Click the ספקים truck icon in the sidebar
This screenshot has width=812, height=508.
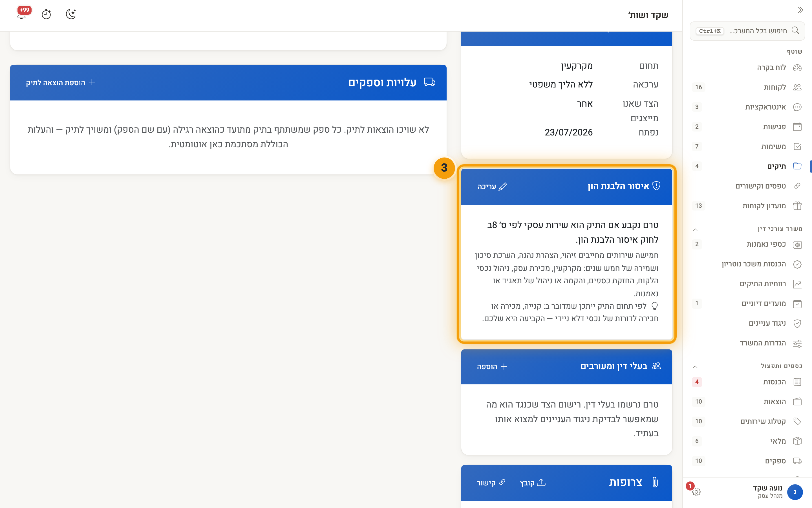tap(797, 461)
